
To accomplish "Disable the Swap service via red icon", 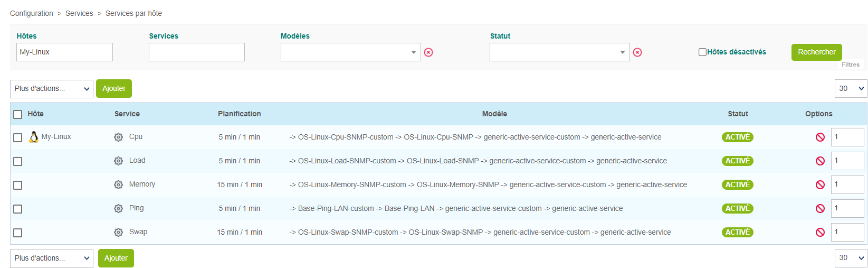I will 820,232.
